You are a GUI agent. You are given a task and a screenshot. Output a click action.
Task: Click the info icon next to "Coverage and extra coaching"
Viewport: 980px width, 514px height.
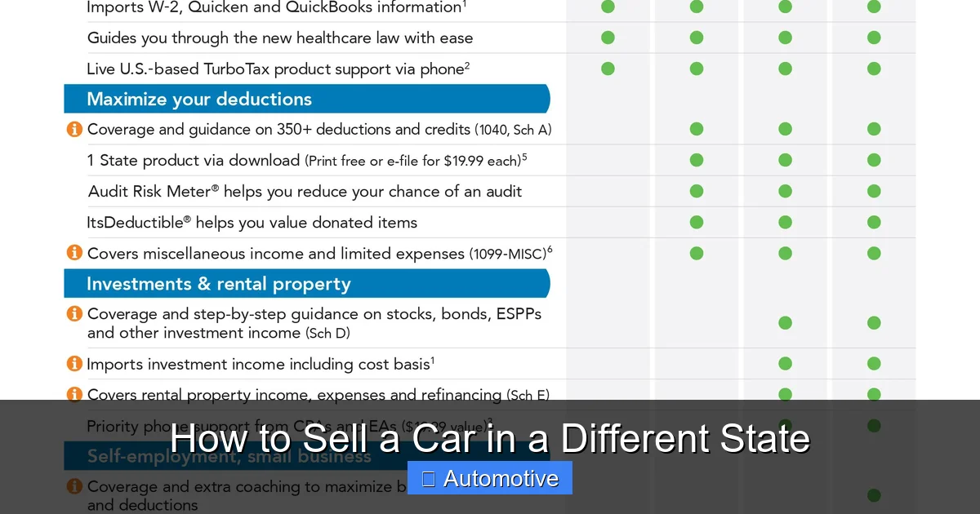[74, 485]
